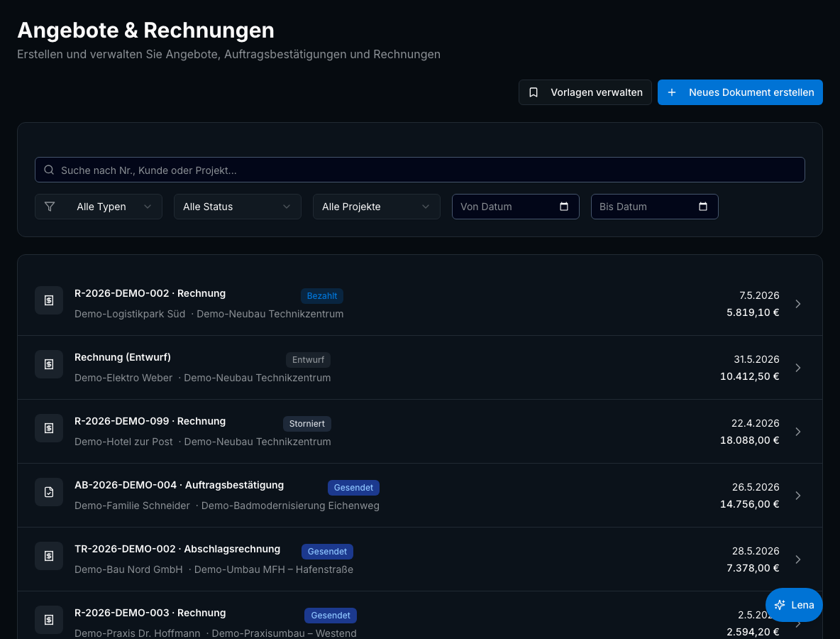Screen dimensions: 840x639
Task: Click amount 5.819,10 €
Action: [753, 312]
